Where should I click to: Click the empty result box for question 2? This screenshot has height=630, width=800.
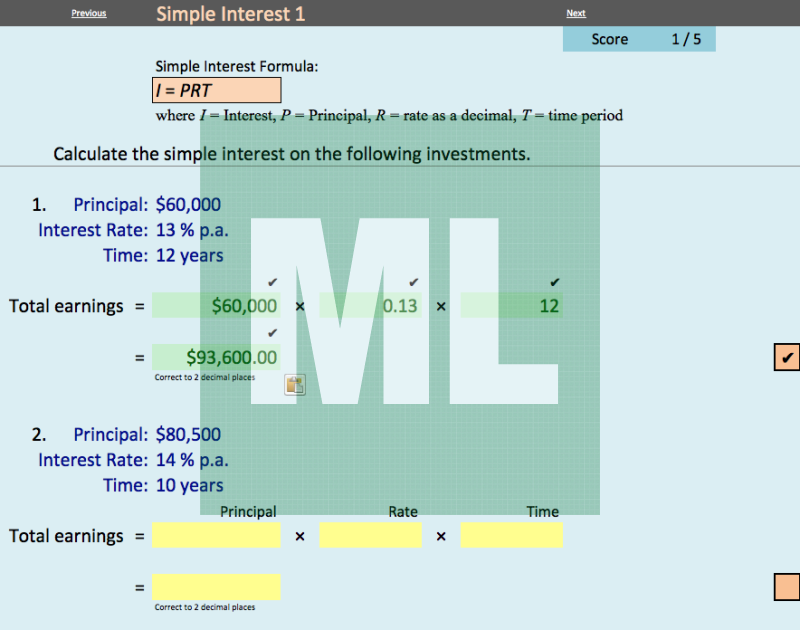(x=786, y=587)
